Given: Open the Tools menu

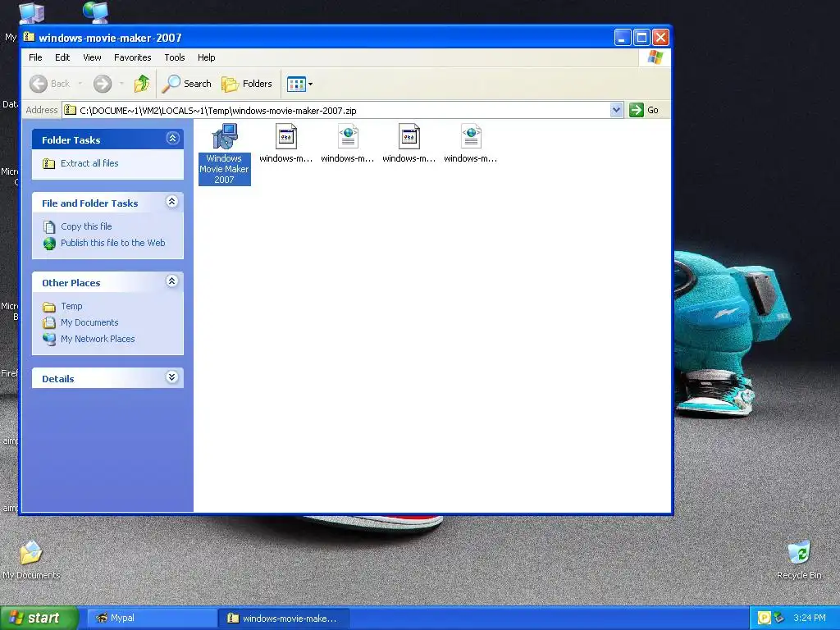Looking at the screenshot, I should 175,57.
